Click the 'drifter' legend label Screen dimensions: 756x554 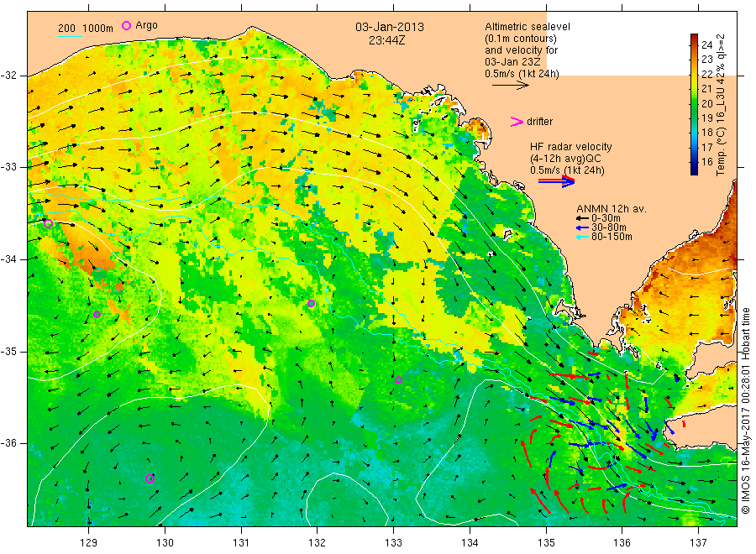[539, 122]
